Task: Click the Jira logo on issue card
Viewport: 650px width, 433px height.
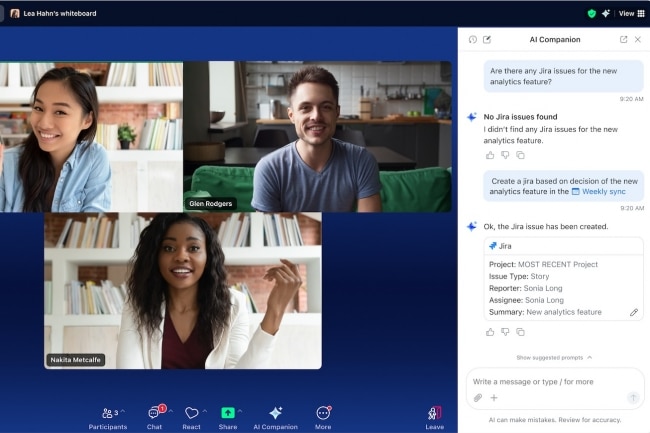Action: pyautogui.click(x=493, y=246)
